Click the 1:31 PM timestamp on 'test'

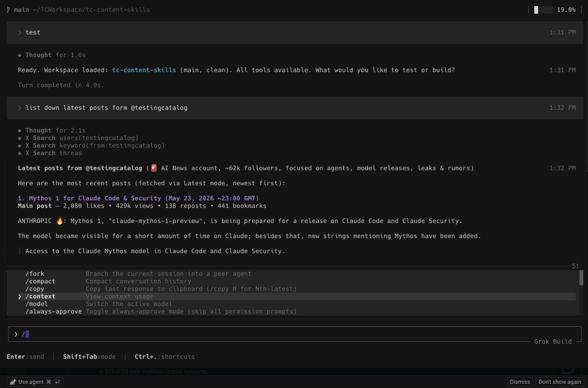pyautogui.click(x=562, y=32)
